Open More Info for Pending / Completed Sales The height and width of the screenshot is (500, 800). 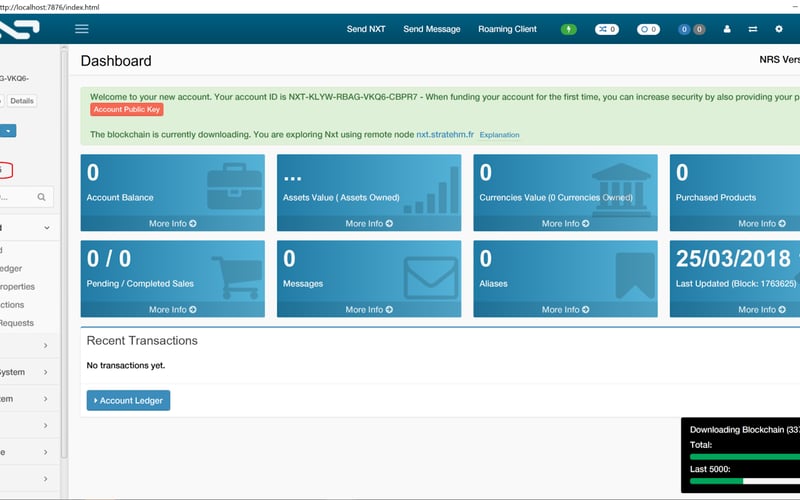(172, 310)
